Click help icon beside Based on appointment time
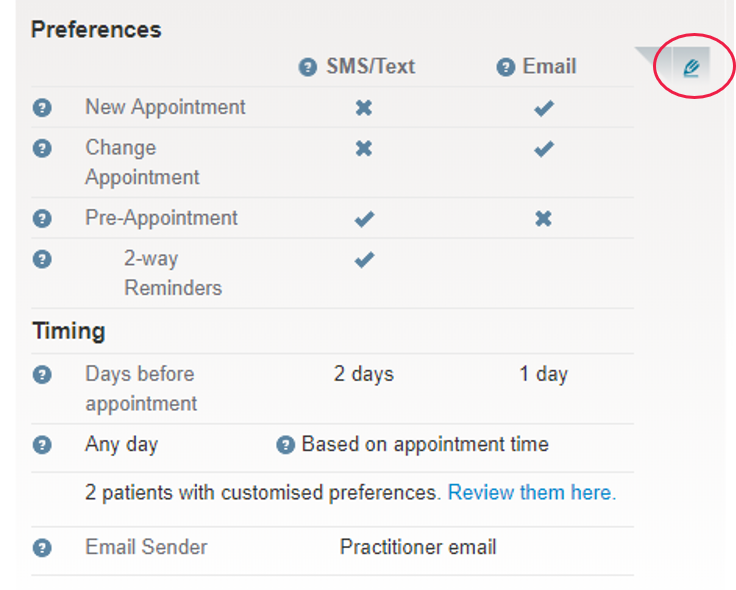 (285, 444)
